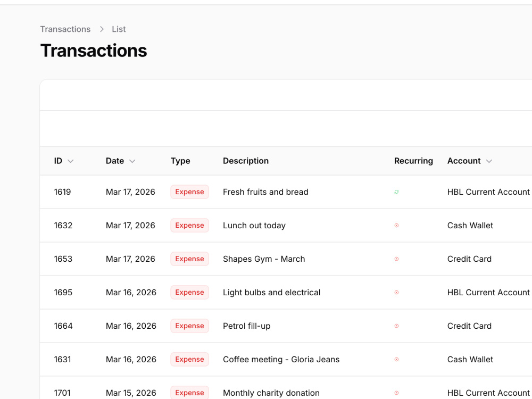
Task: Click the date Mar 17, 2026 in row 1653
Action: (130, 259)
